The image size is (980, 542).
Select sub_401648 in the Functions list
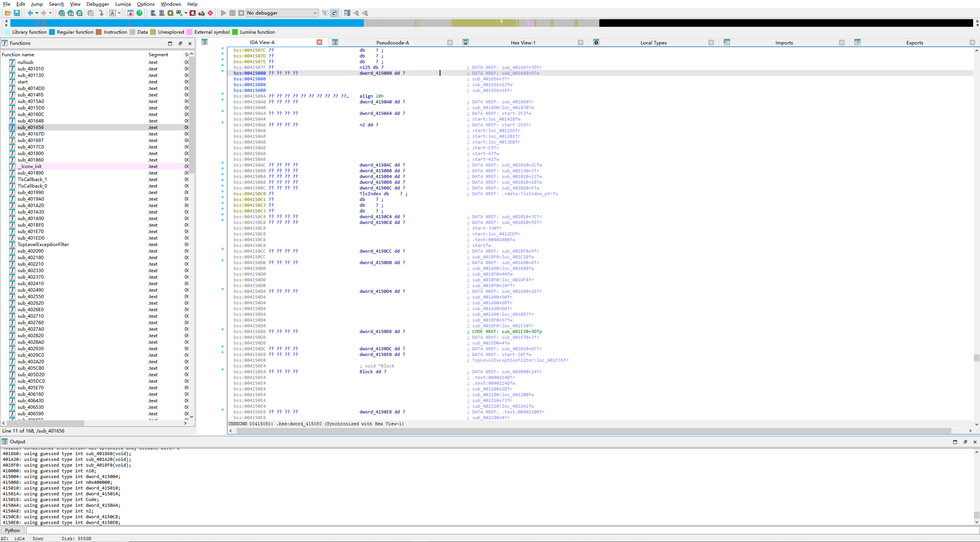(x=31, y=121)
